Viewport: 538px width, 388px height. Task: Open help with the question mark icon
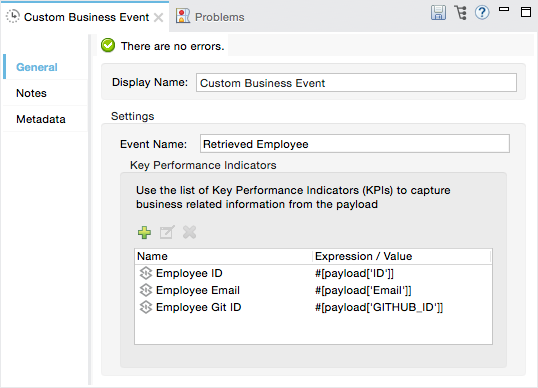click(x=482, y=13)
